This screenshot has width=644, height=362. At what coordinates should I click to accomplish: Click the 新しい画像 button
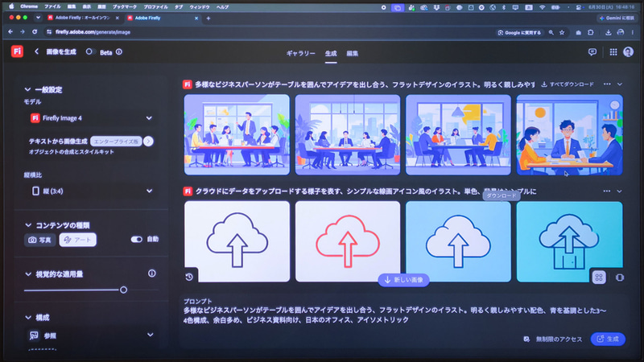pyautogui.click(x=404, y=280)
